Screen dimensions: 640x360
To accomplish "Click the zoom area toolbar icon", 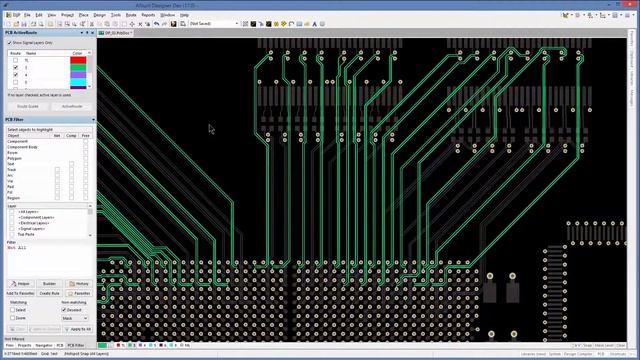I will pos(67,24).
